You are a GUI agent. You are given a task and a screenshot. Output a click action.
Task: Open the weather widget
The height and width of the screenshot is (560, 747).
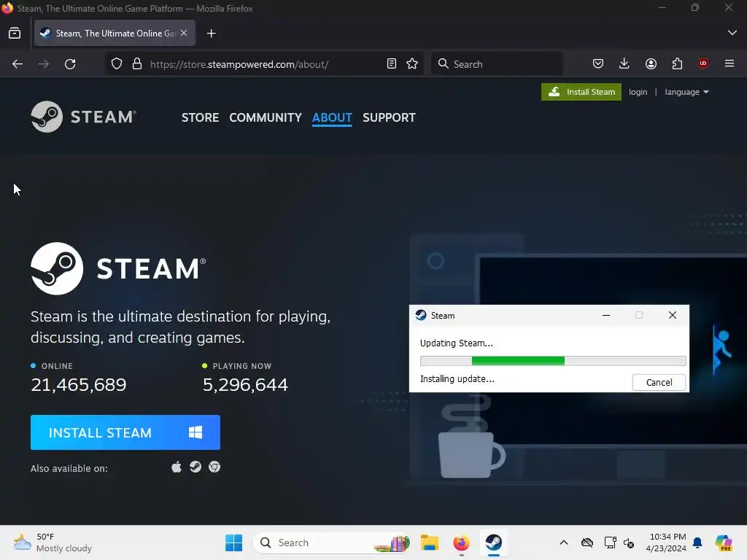point(53,542)
